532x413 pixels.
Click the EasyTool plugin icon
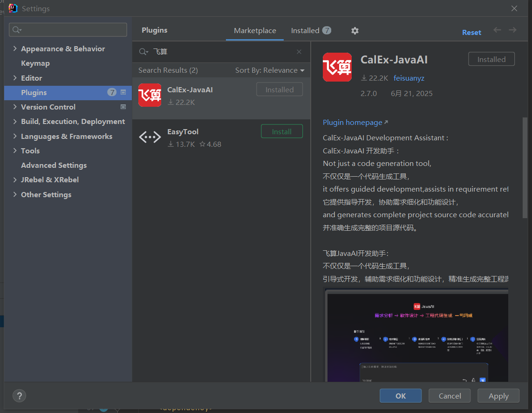(x=150, y=137)
